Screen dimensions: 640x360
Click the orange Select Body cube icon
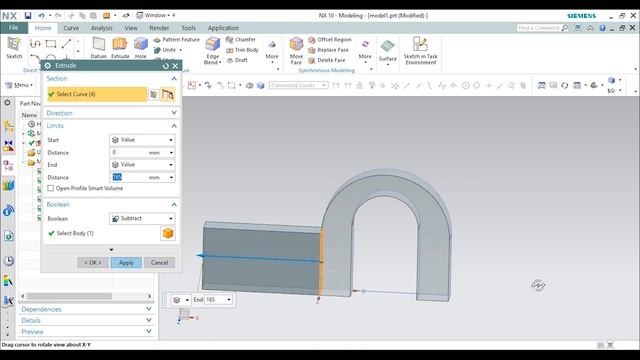coord(168,233)
